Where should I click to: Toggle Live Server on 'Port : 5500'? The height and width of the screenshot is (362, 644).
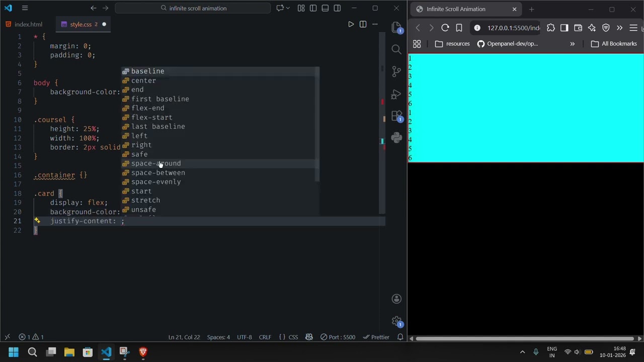tap(338, 337)
